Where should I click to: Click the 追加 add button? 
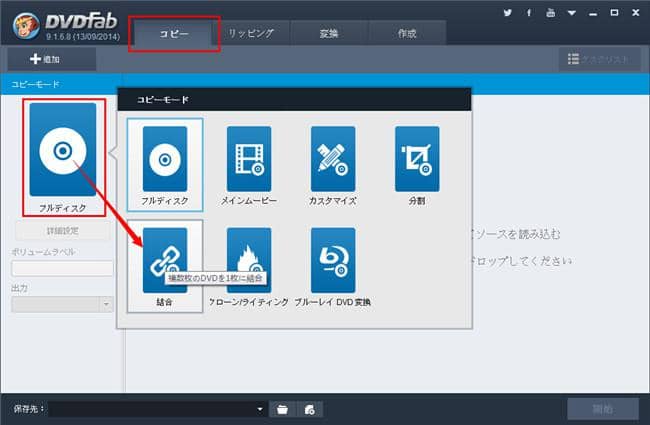point(52,59)
